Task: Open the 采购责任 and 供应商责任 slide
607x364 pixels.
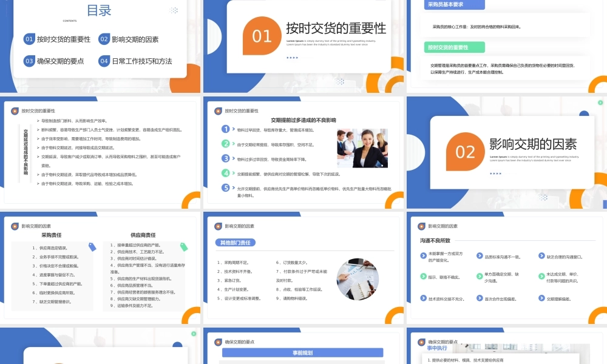Action: [100, 268]
